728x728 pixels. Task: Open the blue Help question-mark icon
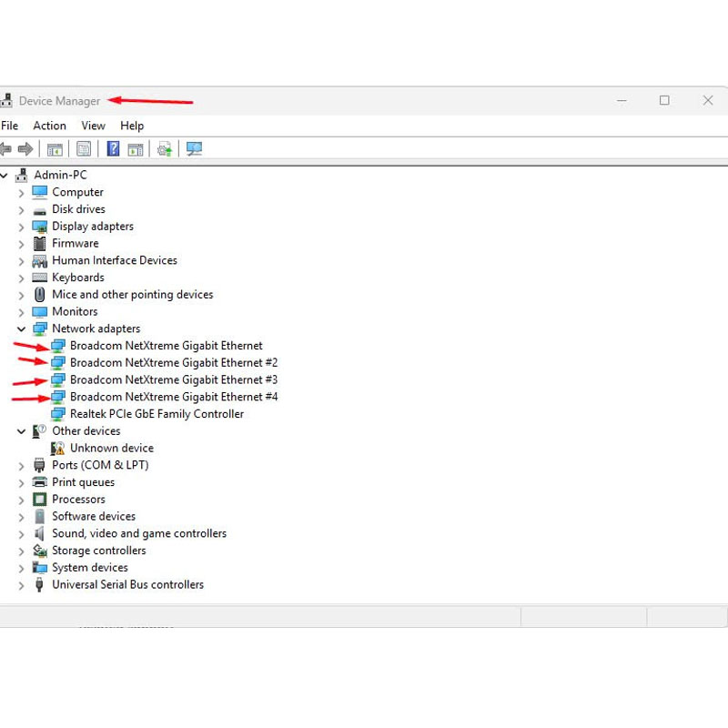113,149
